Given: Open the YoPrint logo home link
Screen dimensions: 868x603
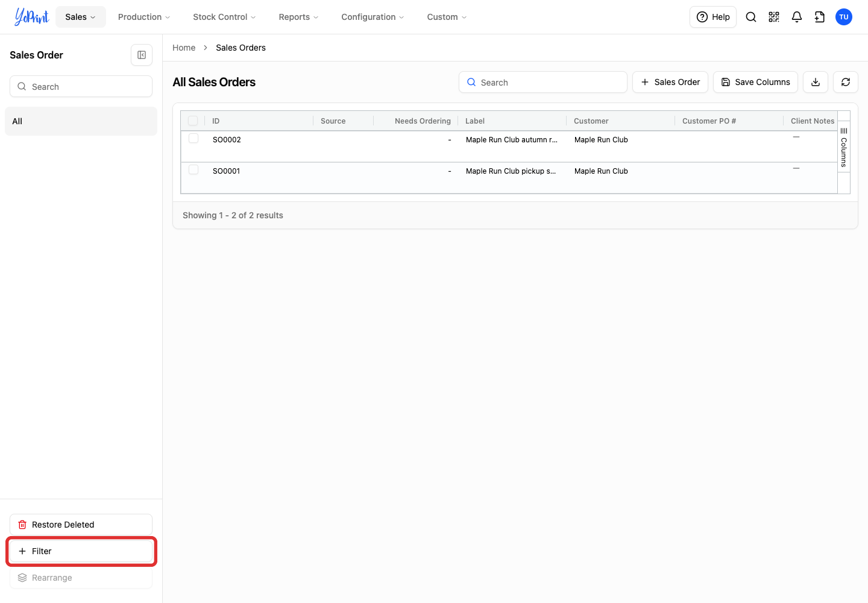Looking at the screenshot, I should click(31, 17).
